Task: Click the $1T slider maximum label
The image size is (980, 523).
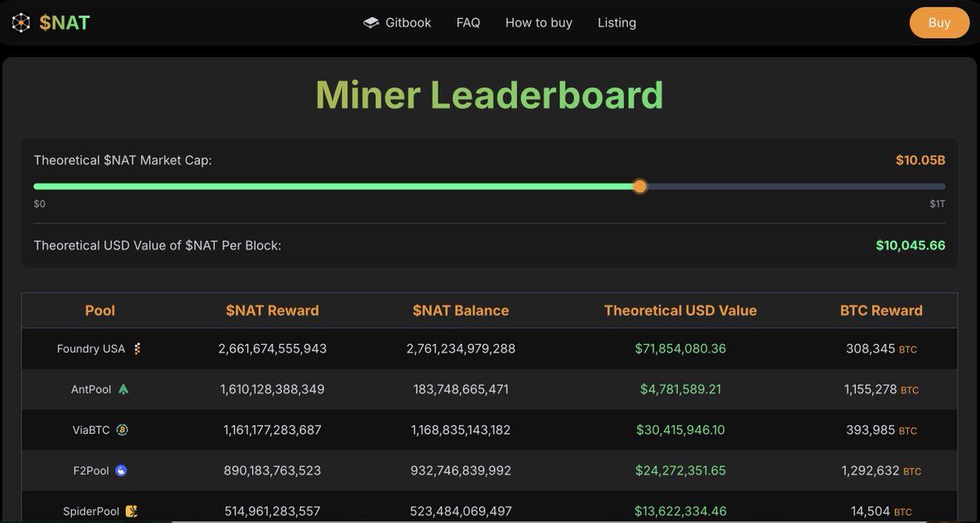Action: click(x=938, y=203)
